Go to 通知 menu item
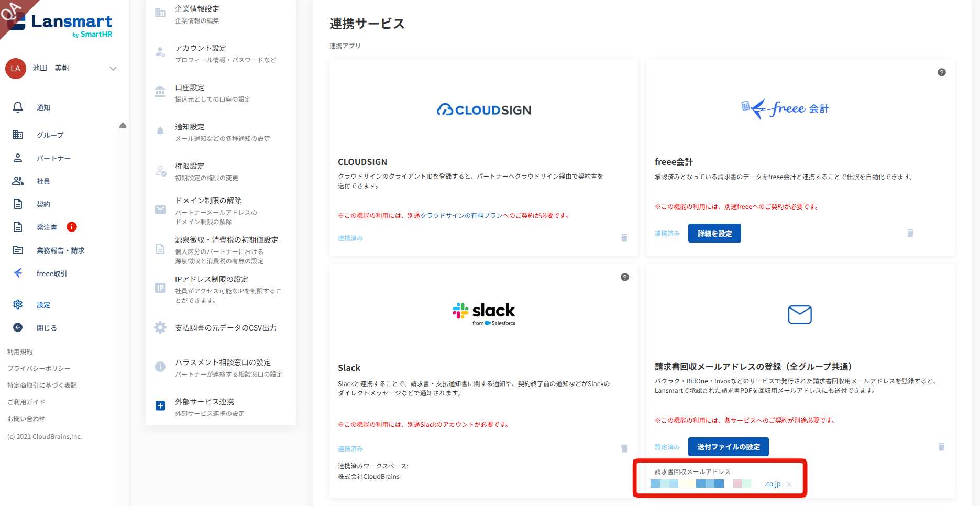This screenshot has width=980, height=506. point(43,108)
